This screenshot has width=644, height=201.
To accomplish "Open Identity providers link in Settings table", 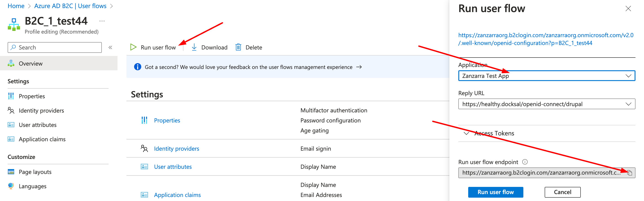I will tap(176, 149).
